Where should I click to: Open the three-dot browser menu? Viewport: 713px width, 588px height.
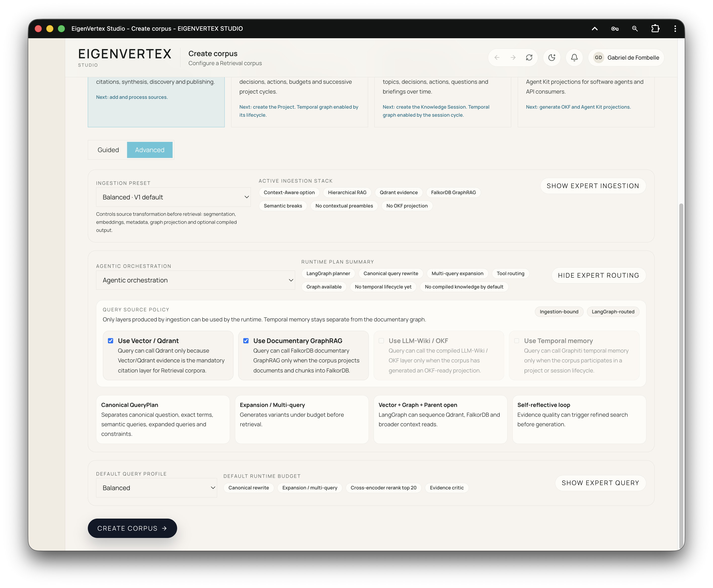tap(675, 29)
